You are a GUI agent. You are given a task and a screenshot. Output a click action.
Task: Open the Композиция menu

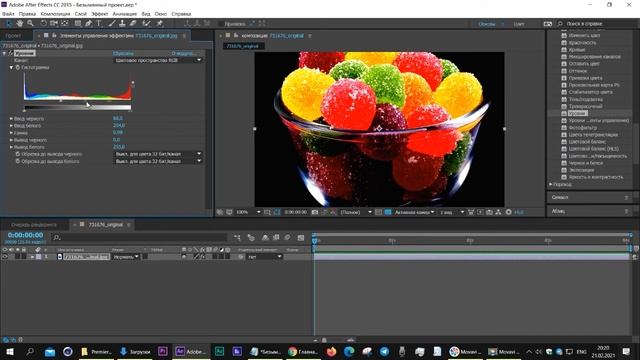pos(56,14)
